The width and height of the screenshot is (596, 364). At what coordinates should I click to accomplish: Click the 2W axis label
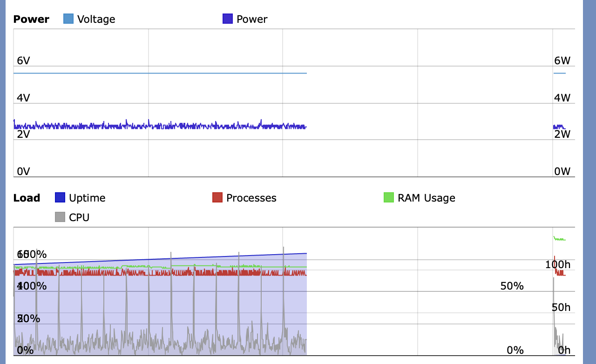(x=562, y=134)
